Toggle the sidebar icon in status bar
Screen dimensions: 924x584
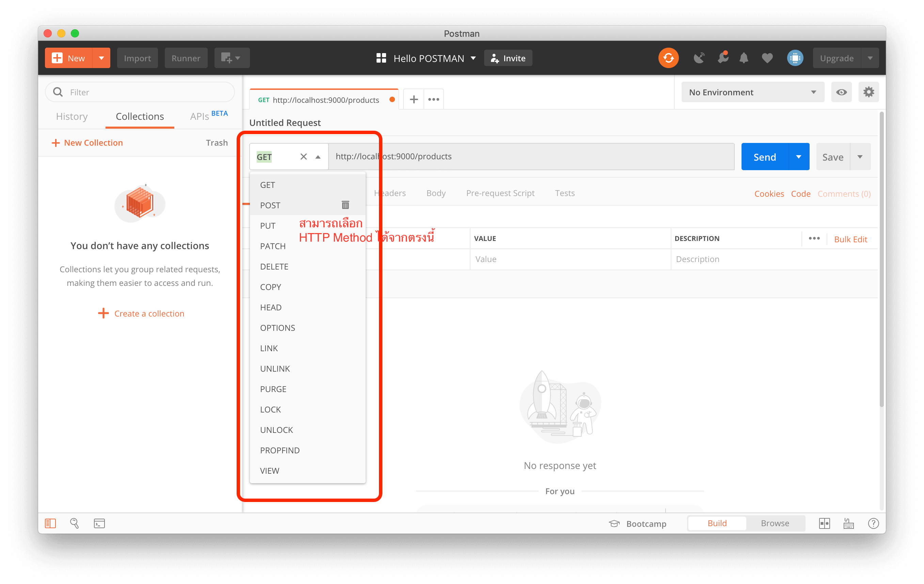51,523
